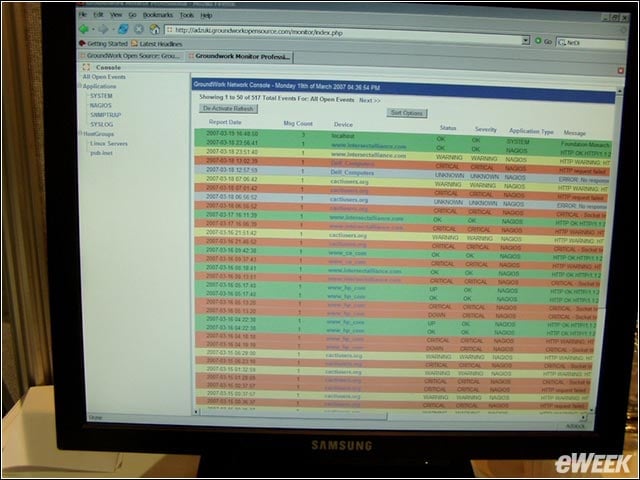This screenshot has width=640, height=480.
Task: Click the green Go icon
Action: (x=538, y=41)
